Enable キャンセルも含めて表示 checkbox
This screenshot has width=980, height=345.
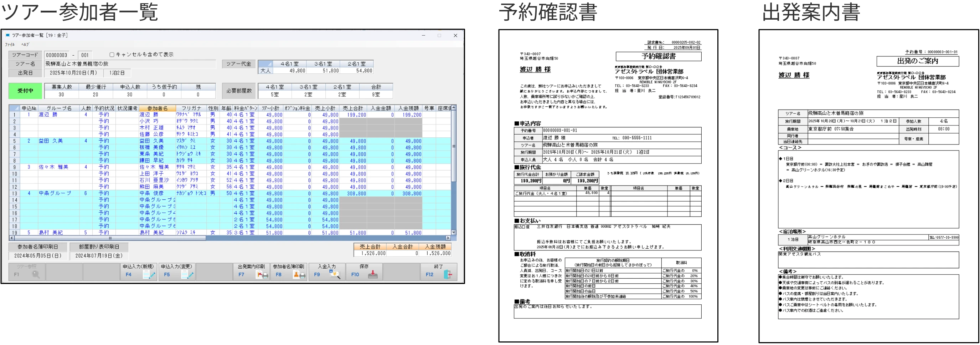[x=112, y=55]
